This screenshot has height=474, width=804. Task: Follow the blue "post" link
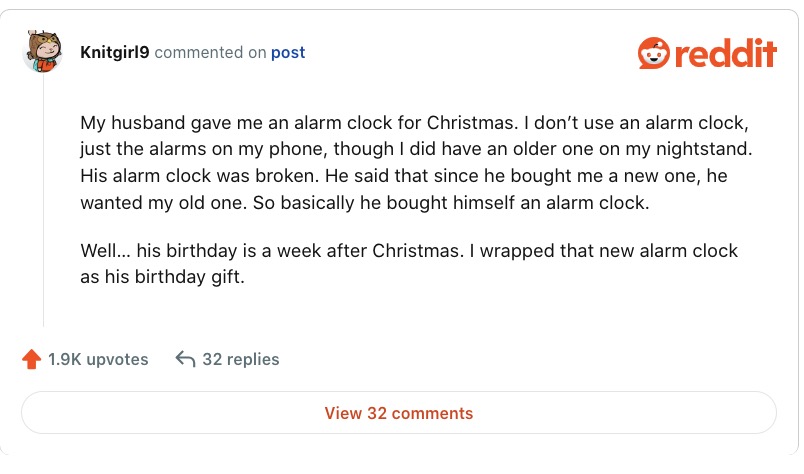click(289, 52)
